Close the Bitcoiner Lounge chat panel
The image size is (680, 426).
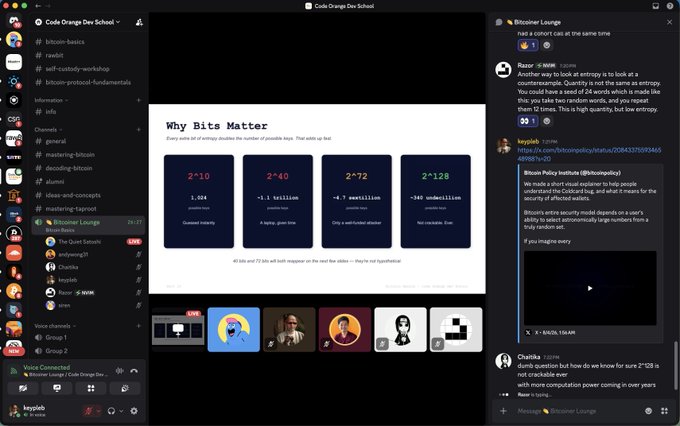[669, 22]
